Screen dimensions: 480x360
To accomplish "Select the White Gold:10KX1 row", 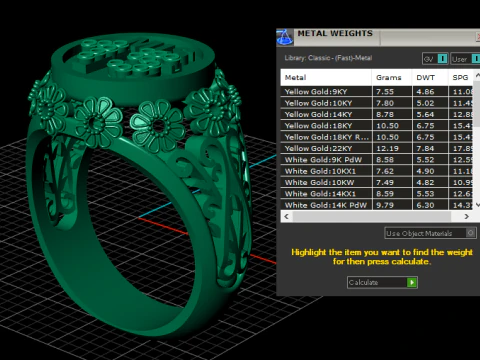I will coord(377,171).
